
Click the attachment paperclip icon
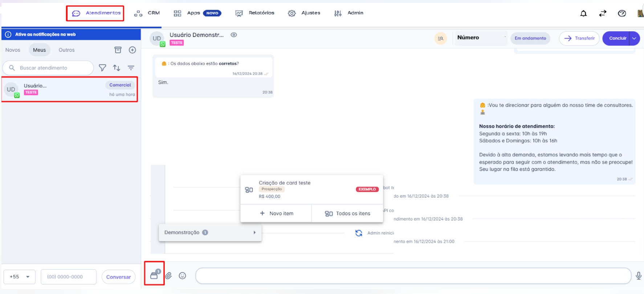(168, 276)
